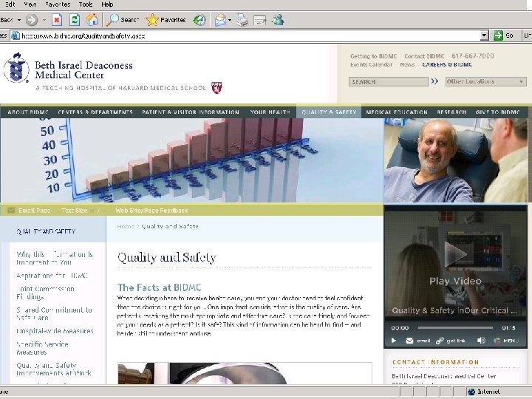
Task: Click the small play button in video controls
Action: pyautogui.click(x=394, y=341)
